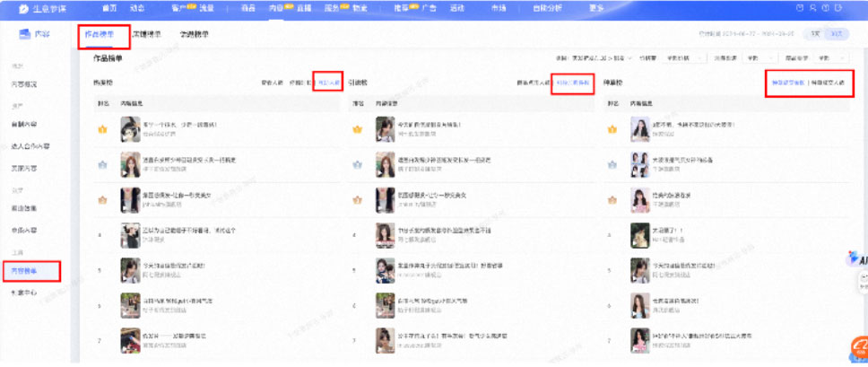This screenshot has width=868, height=367.
Task: Open the last 全部 filter dropdown at right
Action: 832,58
